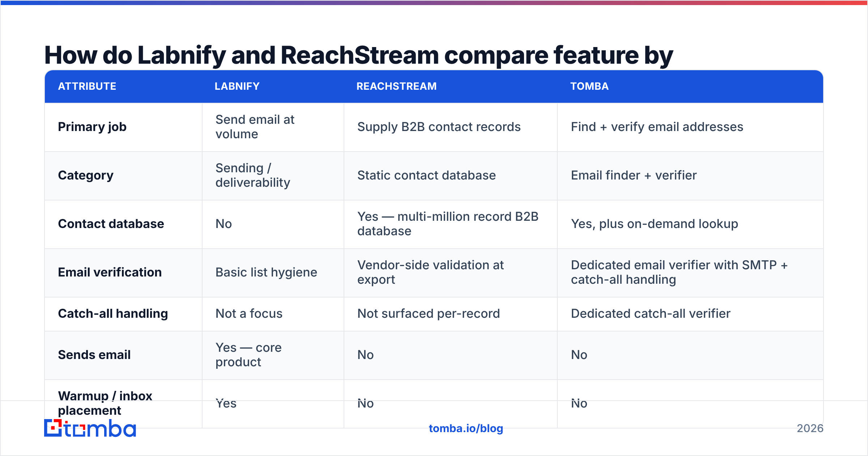The height and width of the screenshot is (456, 868).
Task: Click 'Yes — multi-million record B2B database' cell
Action: pyautogui.click(x=448, y=224)
